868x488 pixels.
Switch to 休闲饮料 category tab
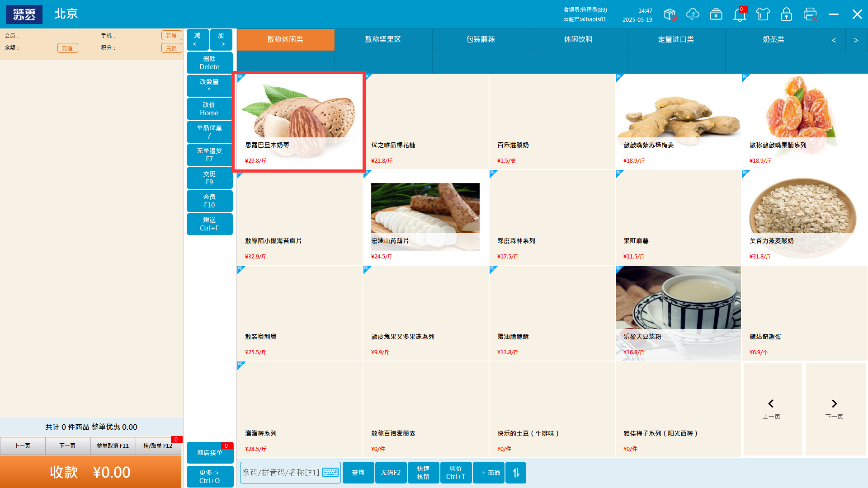[579, 40]
